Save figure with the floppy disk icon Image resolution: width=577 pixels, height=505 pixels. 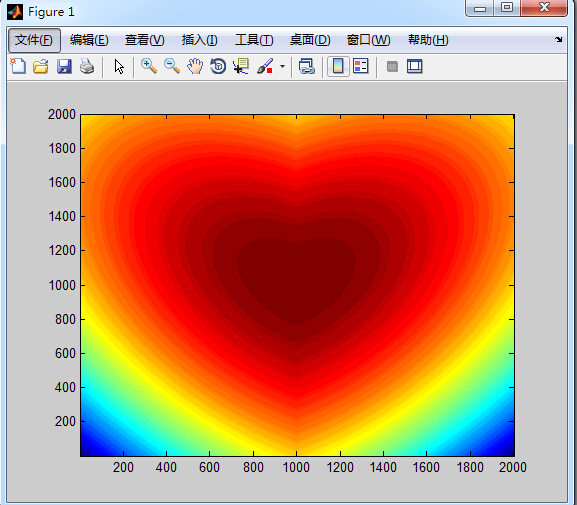64,67
